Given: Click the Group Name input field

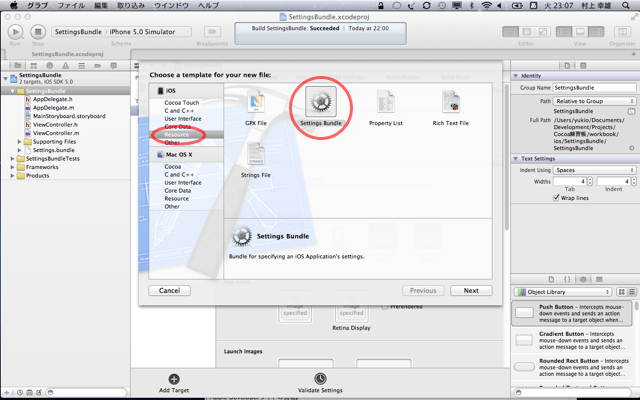Looking at the screenshot, I should click(594, 87).
